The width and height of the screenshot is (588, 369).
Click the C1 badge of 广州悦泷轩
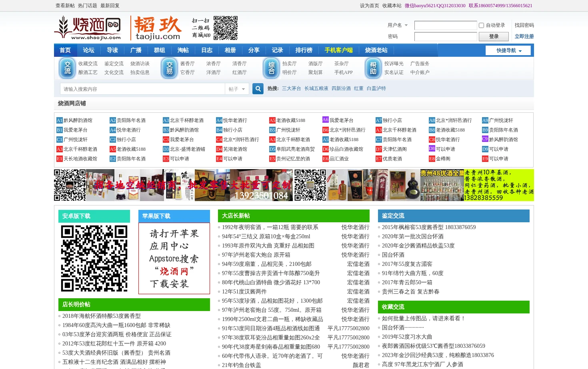60,140
